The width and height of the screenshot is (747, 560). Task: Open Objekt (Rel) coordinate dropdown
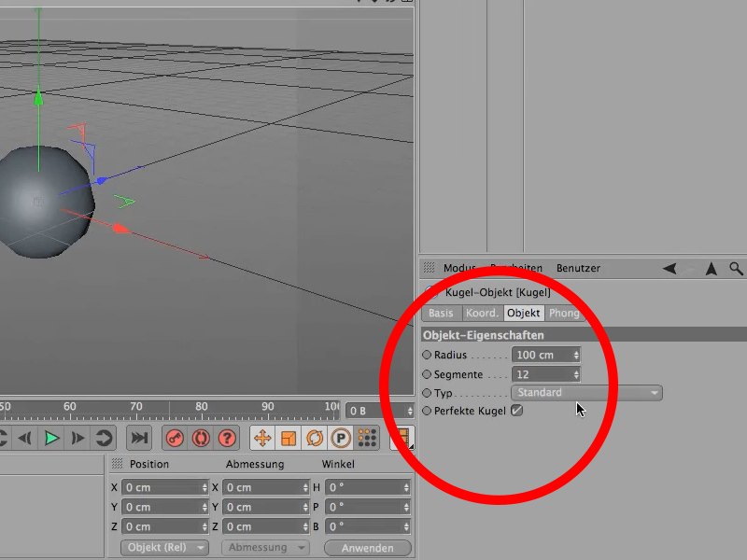tap(164, 548)
